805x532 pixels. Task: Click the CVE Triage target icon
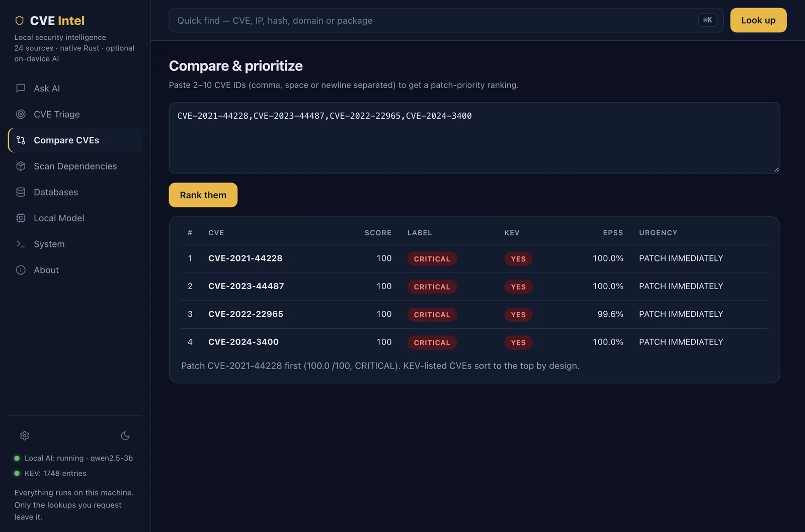pos(21,114)
